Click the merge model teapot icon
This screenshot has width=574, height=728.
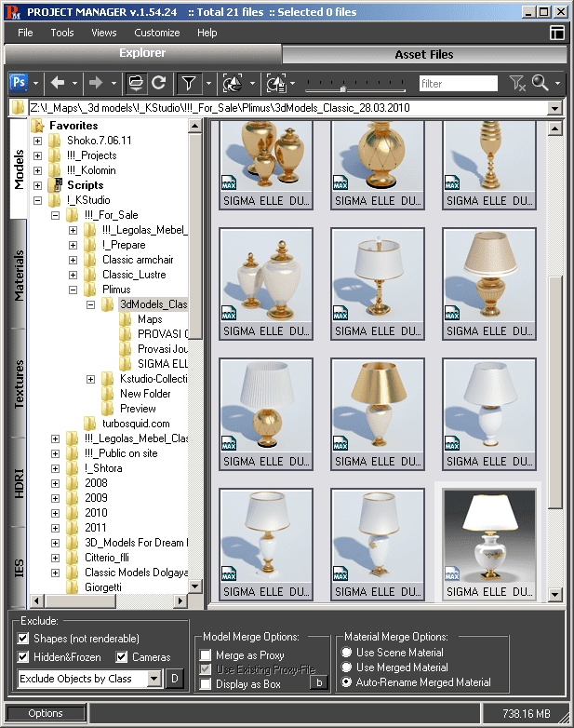[233, 84]
